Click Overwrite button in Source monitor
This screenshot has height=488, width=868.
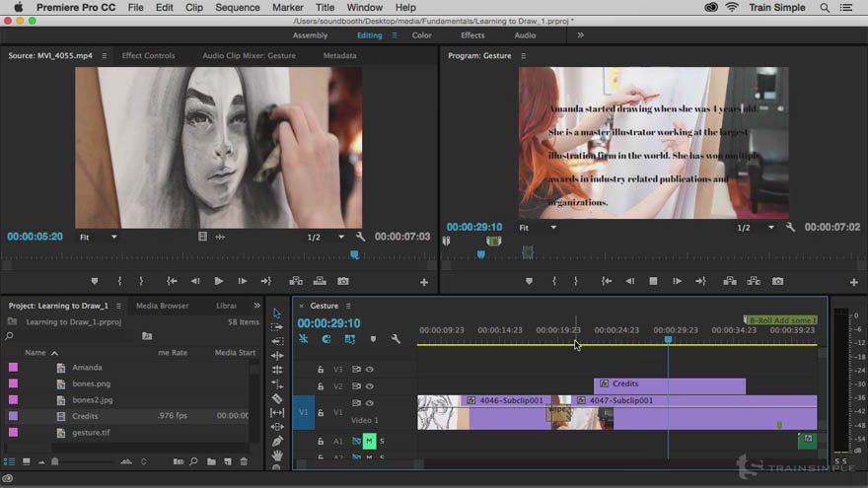(x=320, y=281)
